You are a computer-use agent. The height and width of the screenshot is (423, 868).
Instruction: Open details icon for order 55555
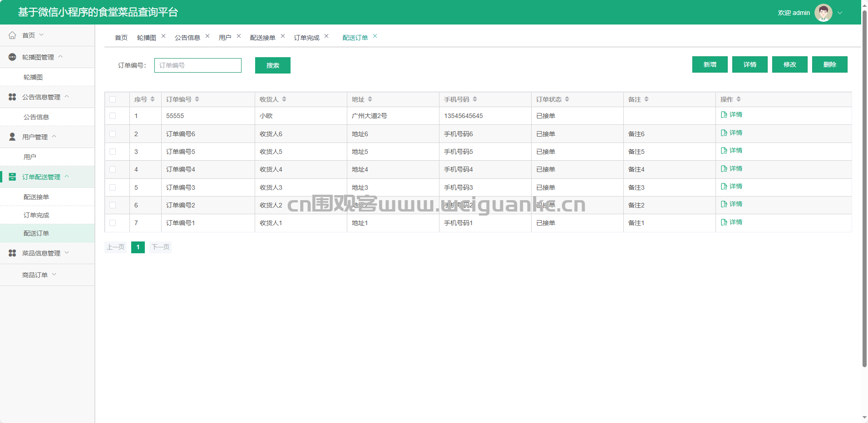724,115
